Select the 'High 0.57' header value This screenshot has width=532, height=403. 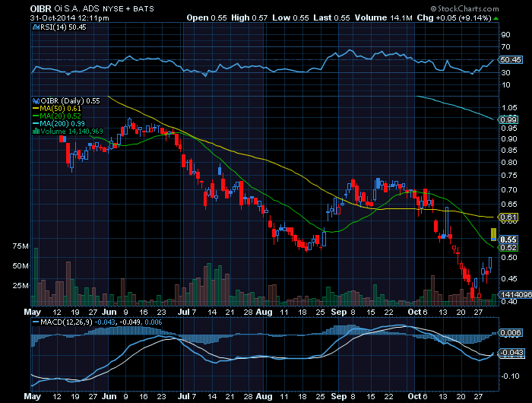249,17
